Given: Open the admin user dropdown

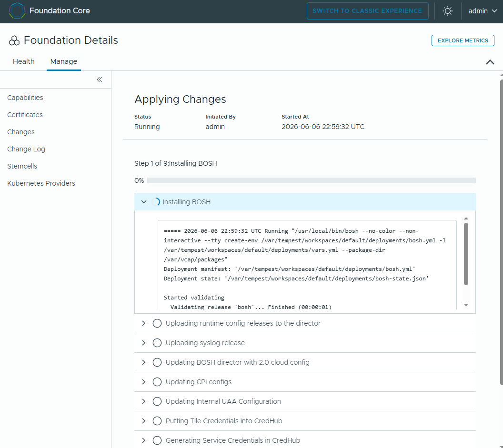Looking at the screenshot, I should click(483, 11).
